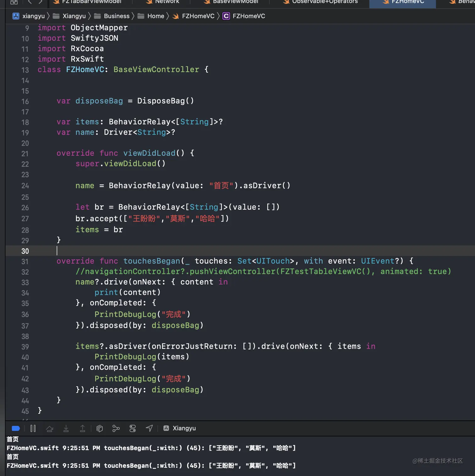Click the "touchesBegan" function name
The width and height of the screenshot is (475, 476).
click(152, 261)
